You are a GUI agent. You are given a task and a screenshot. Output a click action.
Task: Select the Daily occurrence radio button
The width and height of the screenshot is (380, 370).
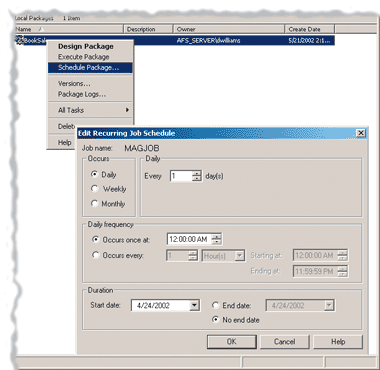click(x=95, y=174)
